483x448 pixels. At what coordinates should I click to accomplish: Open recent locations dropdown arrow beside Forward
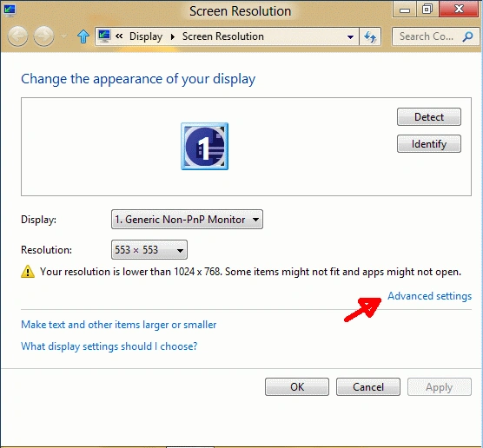[x=63, y=36]
